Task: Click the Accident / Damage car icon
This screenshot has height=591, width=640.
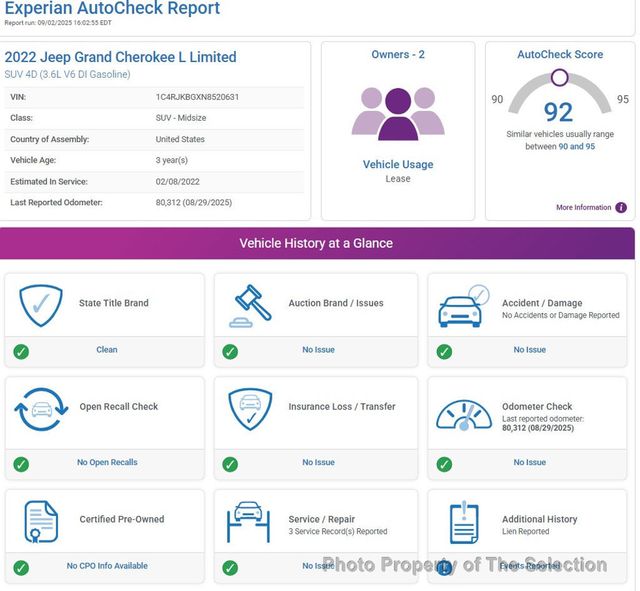Action: [x=464, y=306]
